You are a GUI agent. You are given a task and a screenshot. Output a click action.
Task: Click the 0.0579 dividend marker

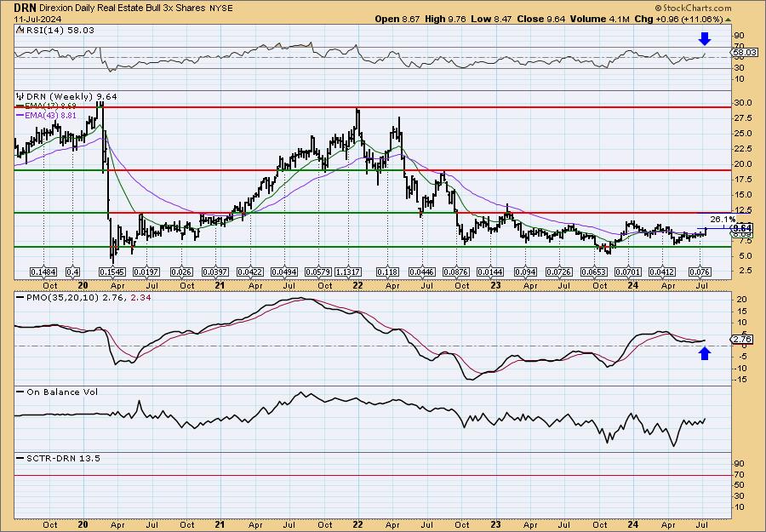(x=318, y=272)
